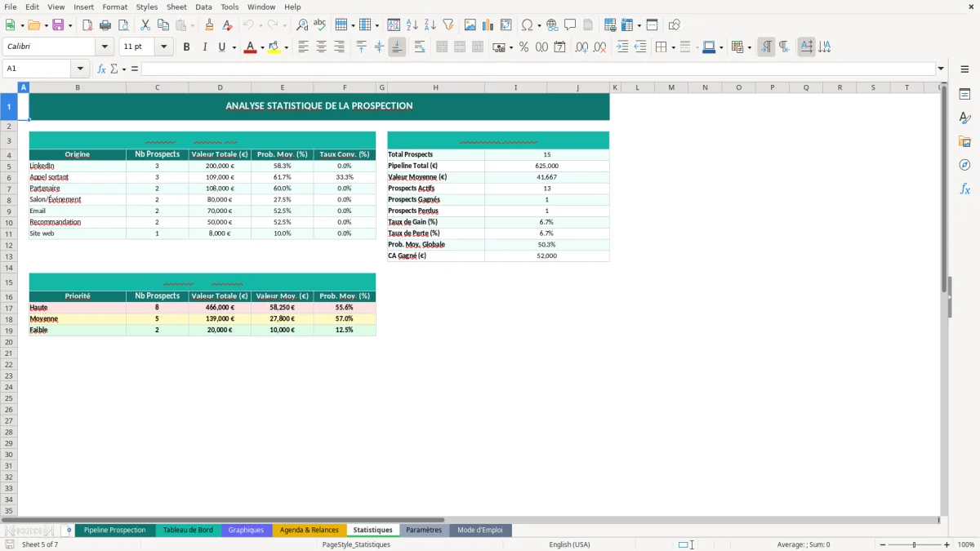The image size is (980, 551).
Task: Add a decimal place
Action: pos(581,47)
